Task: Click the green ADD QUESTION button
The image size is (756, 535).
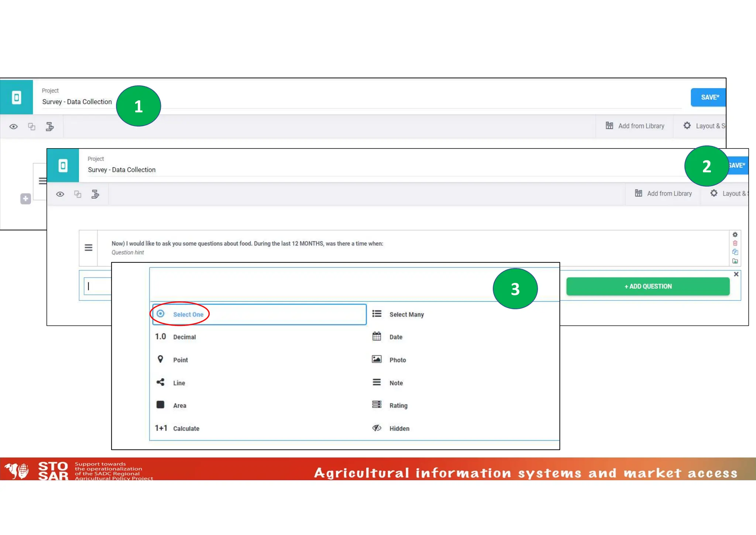Action: point(648,286)
